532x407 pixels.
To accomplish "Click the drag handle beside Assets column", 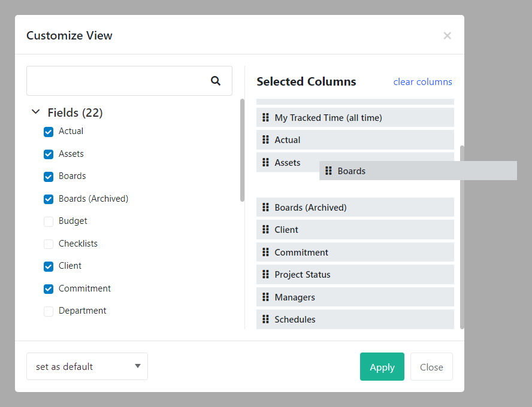I will point(266,162).
